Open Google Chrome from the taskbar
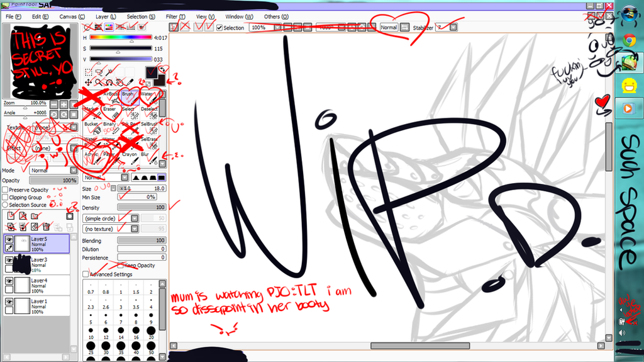Image resolution: width=644 pixels, height=362 pixels. point(629,40)
